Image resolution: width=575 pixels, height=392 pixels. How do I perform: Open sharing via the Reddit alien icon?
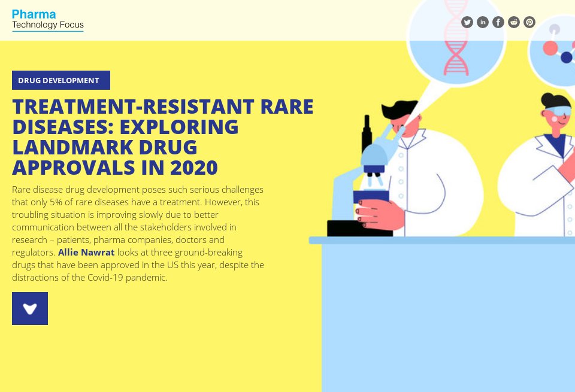pyautogui.click(x=514, y=22)
